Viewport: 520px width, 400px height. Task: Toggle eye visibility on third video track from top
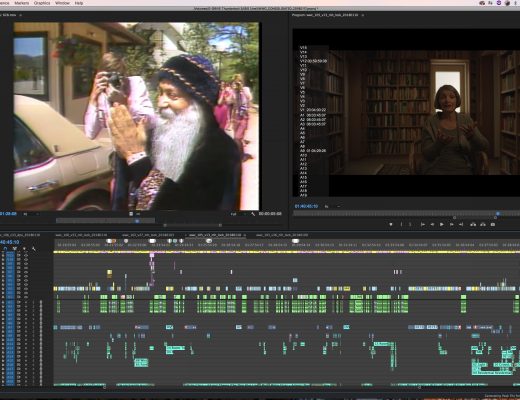tap(26, 263)
